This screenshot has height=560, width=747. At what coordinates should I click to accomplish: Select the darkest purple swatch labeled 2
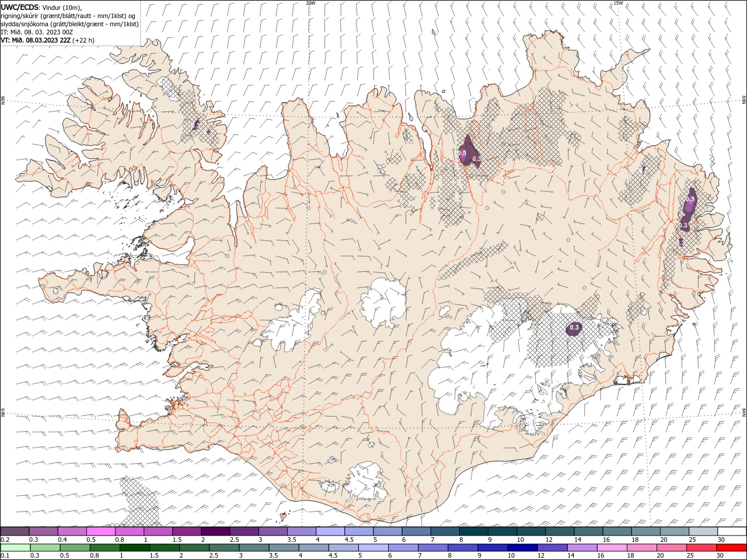[x=215, y=531]
